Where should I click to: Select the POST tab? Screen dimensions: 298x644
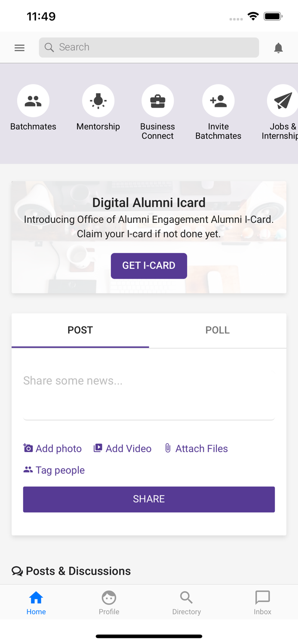point(80,330)
